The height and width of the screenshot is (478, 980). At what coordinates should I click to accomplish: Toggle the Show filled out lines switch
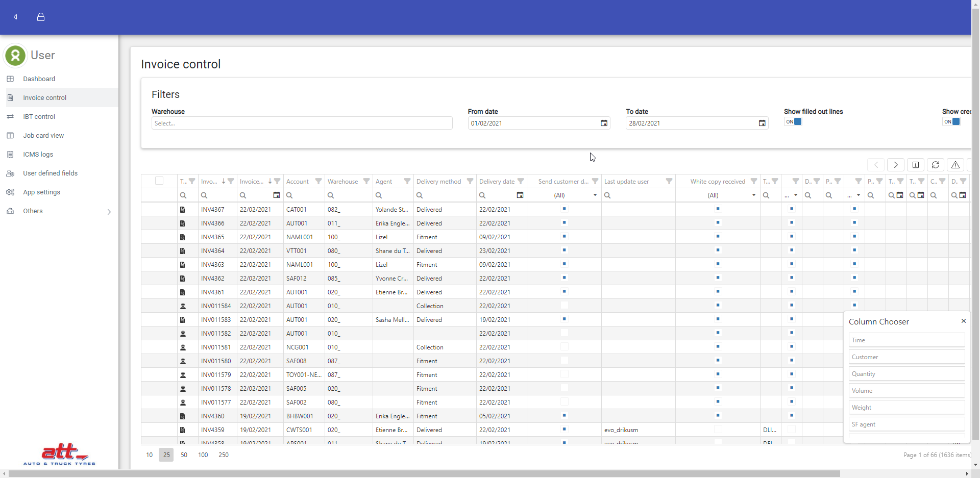(793, 122)
